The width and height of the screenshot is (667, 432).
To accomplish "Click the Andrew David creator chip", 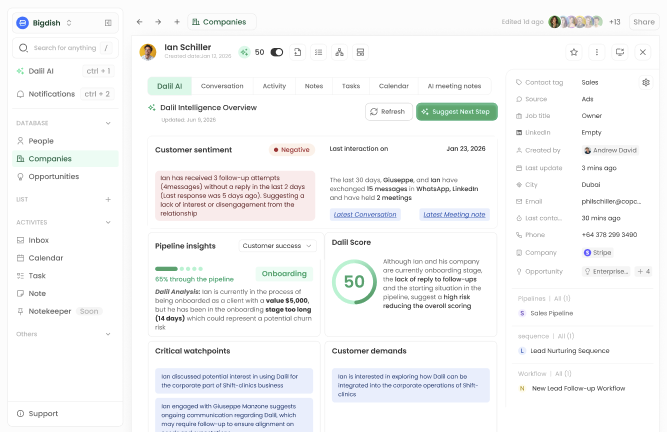I will pos(610,151).
